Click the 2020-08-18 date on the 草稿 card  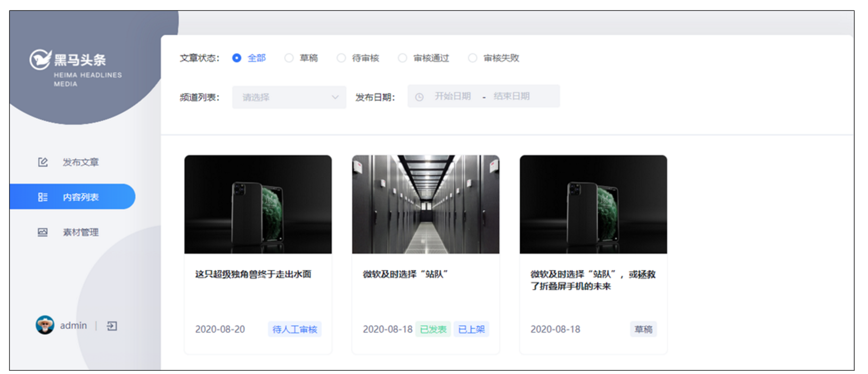pos(555,329)
